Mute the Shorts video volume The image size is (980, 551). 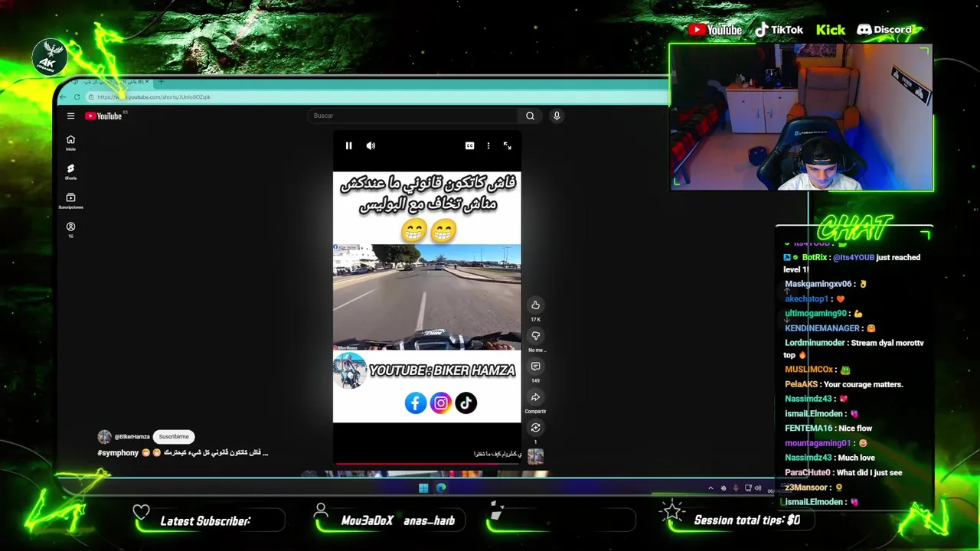(371, 145)
